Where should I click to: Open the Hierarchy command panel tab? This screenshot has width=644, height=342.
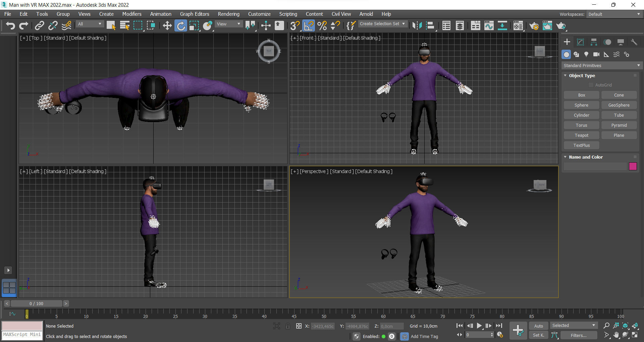pyautogui.click(x=594, y=42)
